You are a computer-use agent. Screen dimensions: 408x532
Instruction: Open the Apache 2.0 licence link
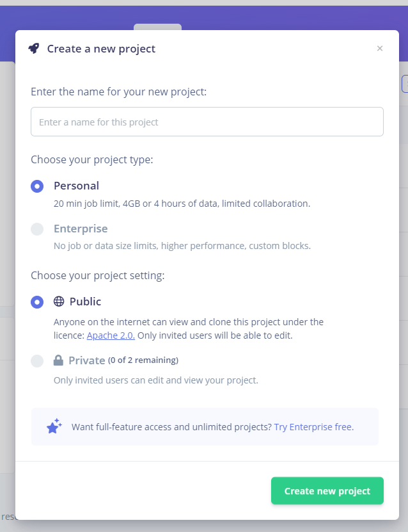pyautogui.click(x=111, y=335)
